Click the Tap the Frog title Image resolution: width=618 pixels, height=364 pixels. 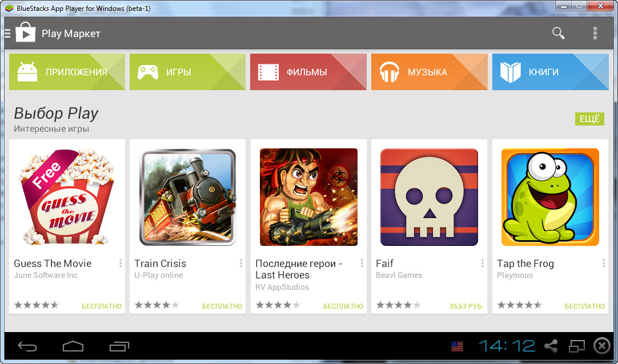click(525, 264)
